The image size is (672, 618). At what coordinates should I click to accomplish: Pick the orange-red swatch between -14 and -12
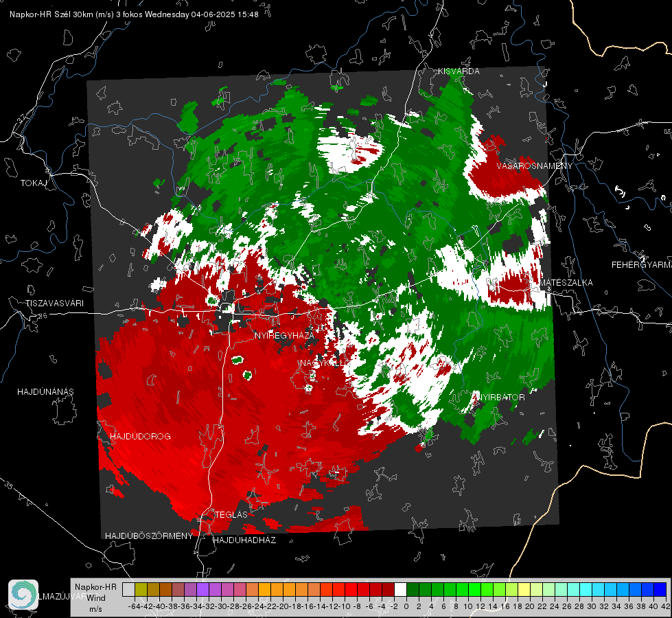click(326, 589)
